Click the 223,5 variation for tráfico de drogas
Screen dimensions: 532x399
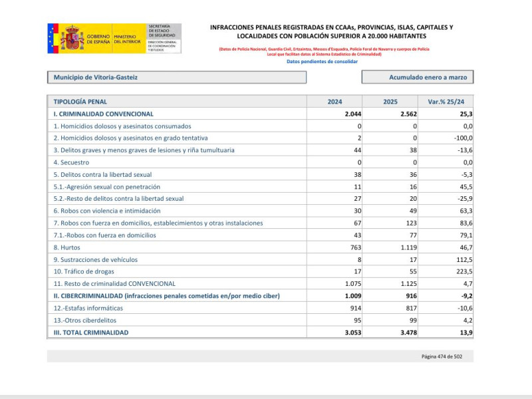pyautogui.click(x=464, y=272)
